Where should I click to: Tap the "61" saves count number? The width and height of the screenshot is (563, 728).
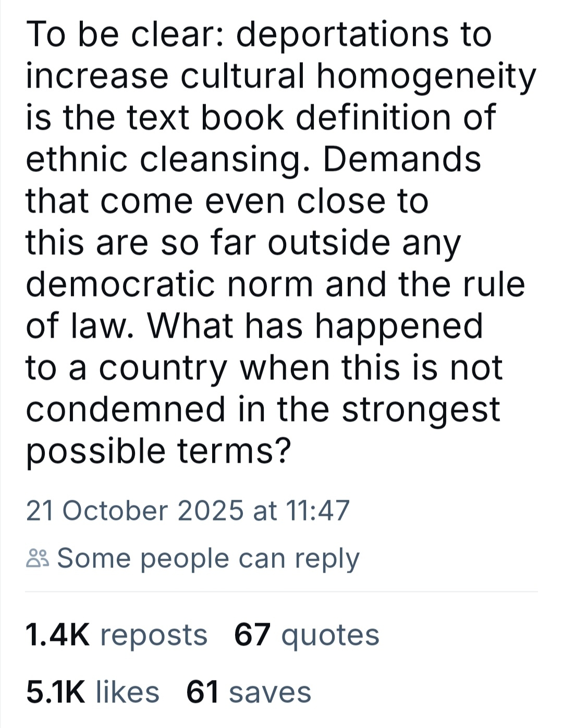pyautogui.click(x=202, y=692)
